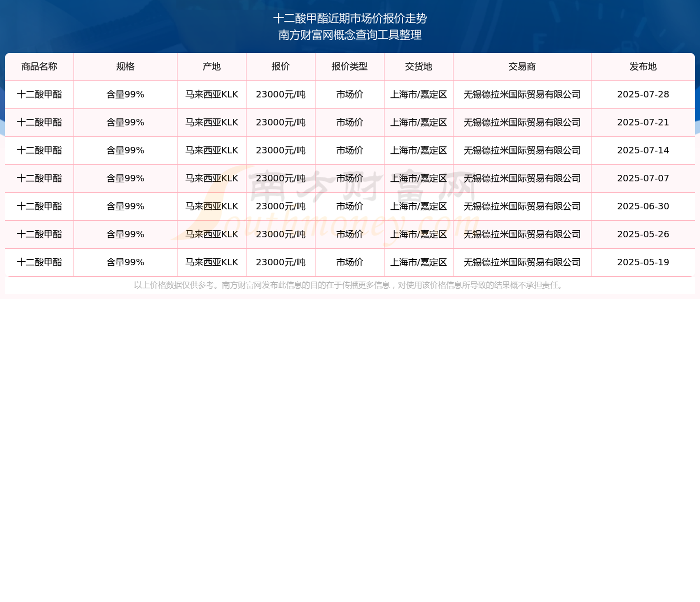
Task: Click 上海市/嘉定区 in the 2025-07-28 row
Action: pos(418,94)
